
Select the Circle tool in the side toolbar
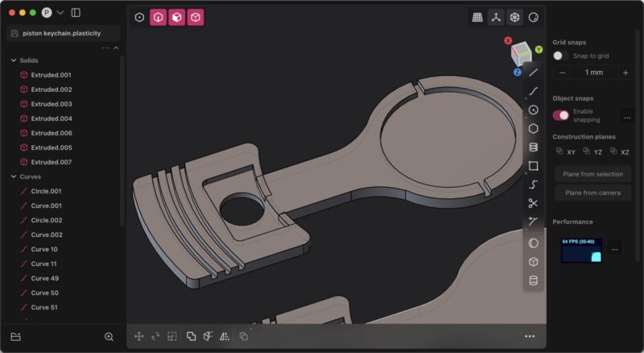point(533,110)
